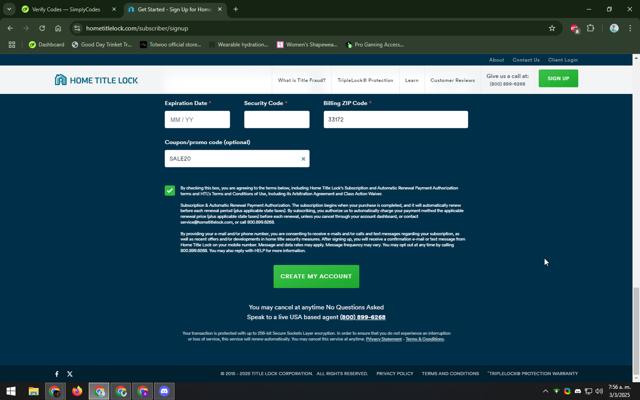
Task: Open footer PRIVACY POLICY link
Action: (x=395, y=373)
